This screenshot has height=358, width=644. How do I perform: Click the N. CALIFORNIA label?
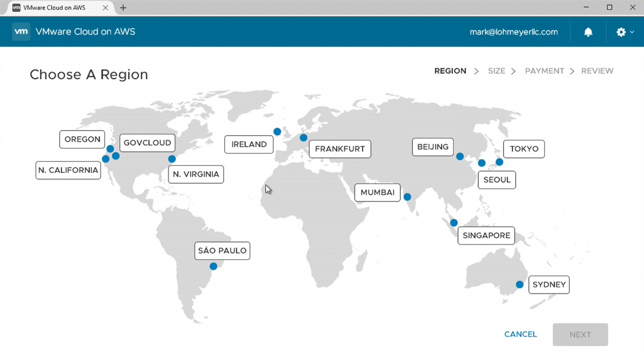[68, 170]
